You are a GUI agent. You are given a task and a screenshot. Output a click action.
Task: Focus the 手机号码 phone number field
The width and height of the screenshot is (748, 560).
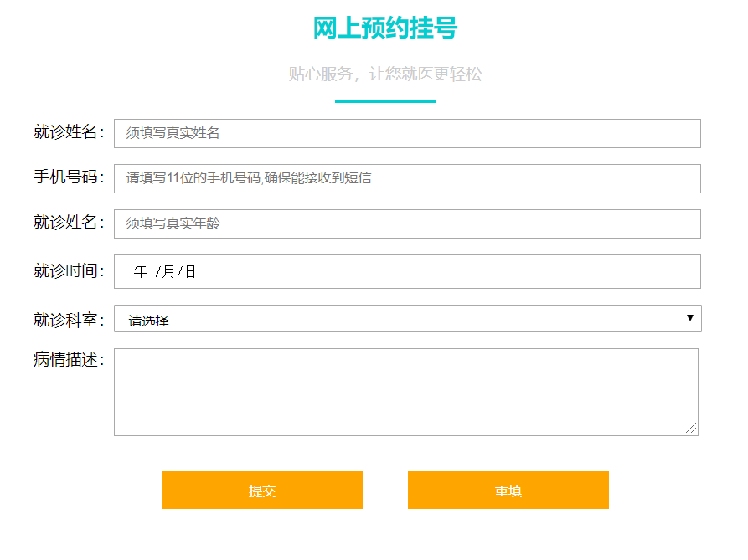point(407,178)
